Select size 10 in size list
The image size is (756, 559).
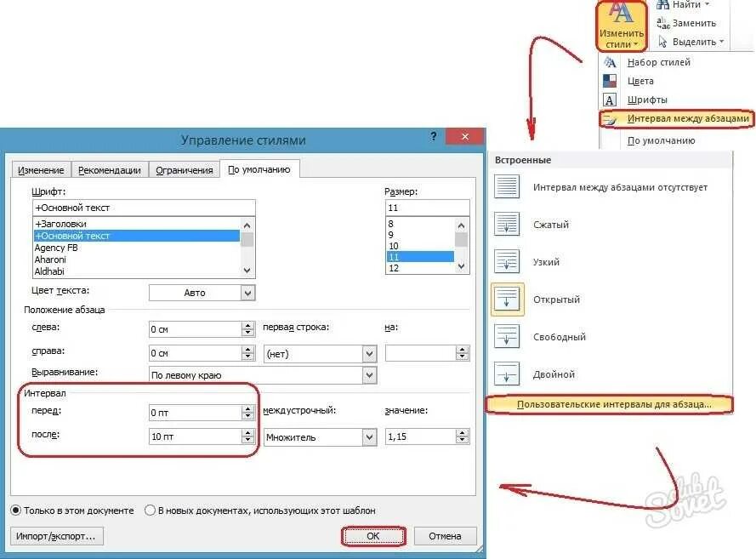[420, 246]
